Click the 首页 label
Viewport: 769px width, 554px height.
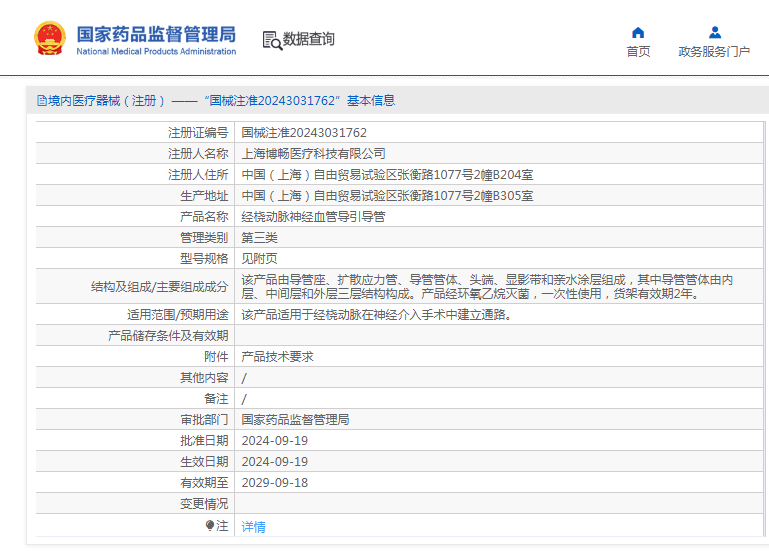(638, 51)
